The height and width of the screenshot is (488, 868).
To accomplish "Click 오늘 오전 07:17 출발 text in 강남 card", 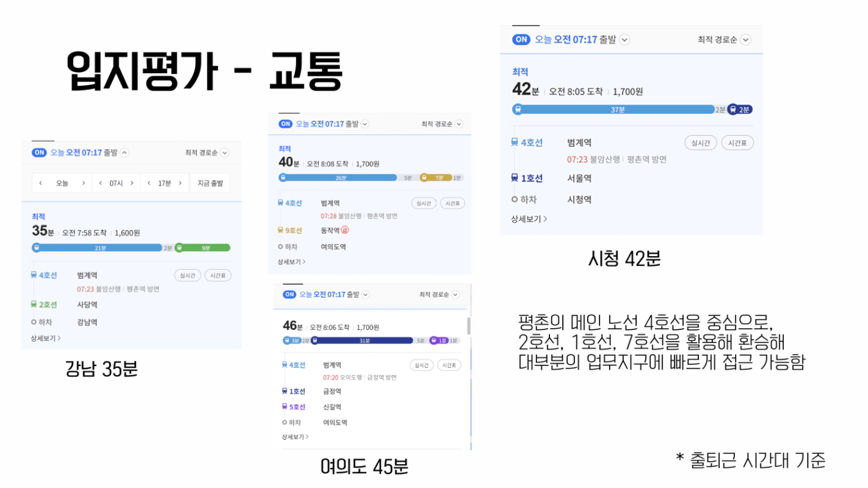I will coord(84,153).
